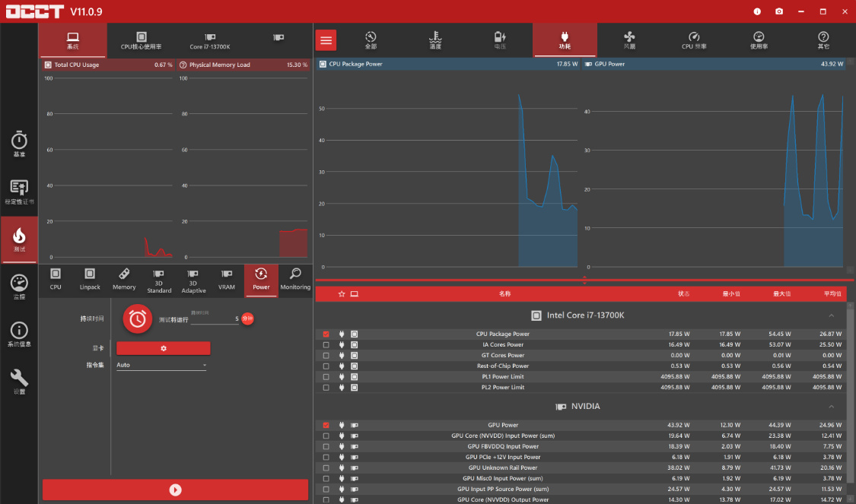The height and width of the screenshot is (504, 856).
Task: Sort by the Average value column header
Action: pyautogui.click(x=832, y=294)
